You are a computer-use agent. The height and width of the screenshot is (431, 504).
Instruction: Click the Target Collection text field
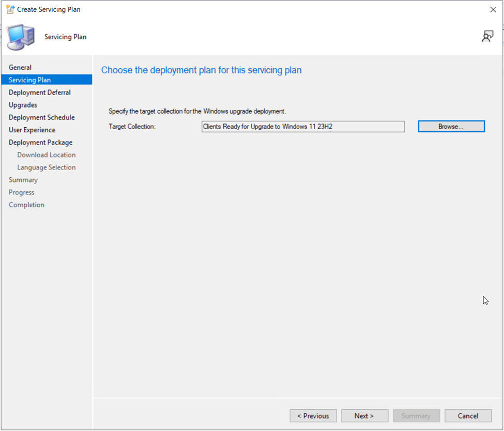303,127
